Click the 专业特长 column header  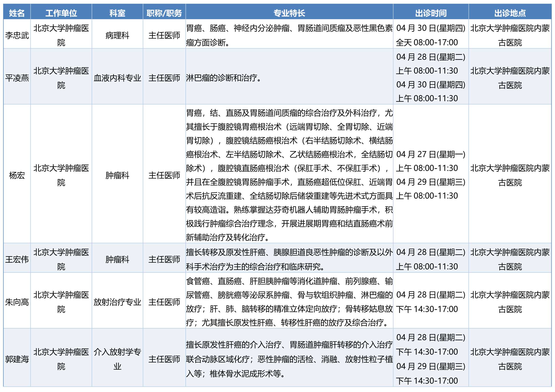pos(289,13)
